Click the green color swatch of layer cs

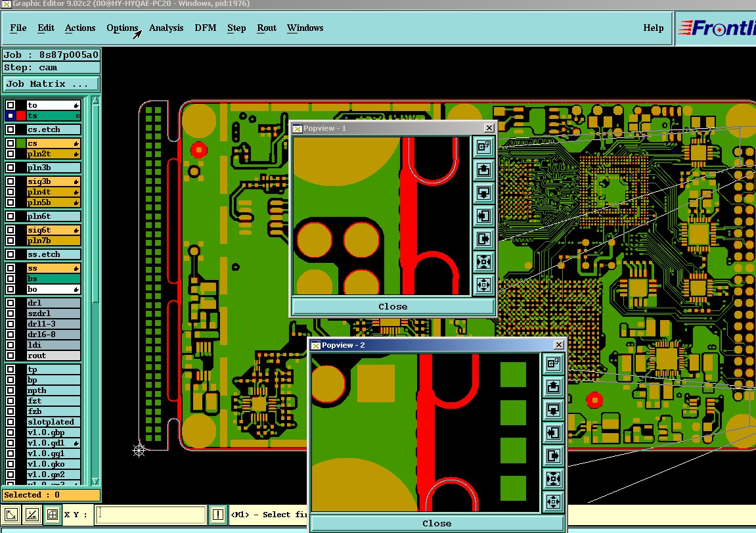pos(21,143)
